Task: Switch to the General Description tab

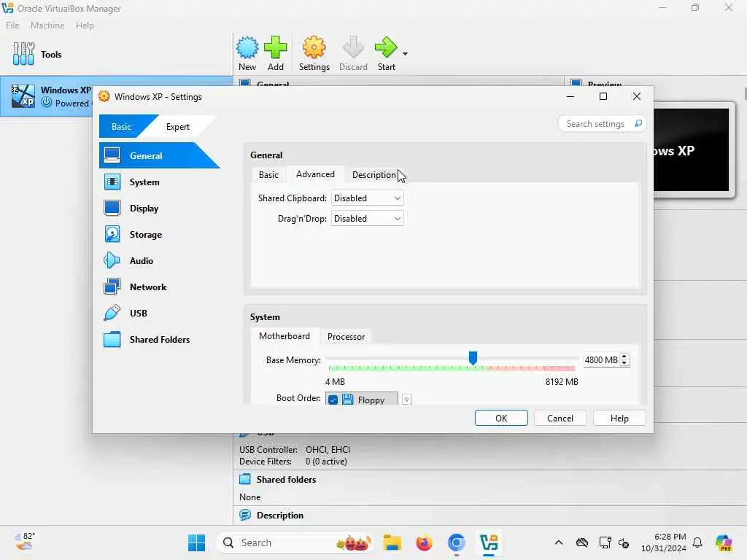Action: 374,175
